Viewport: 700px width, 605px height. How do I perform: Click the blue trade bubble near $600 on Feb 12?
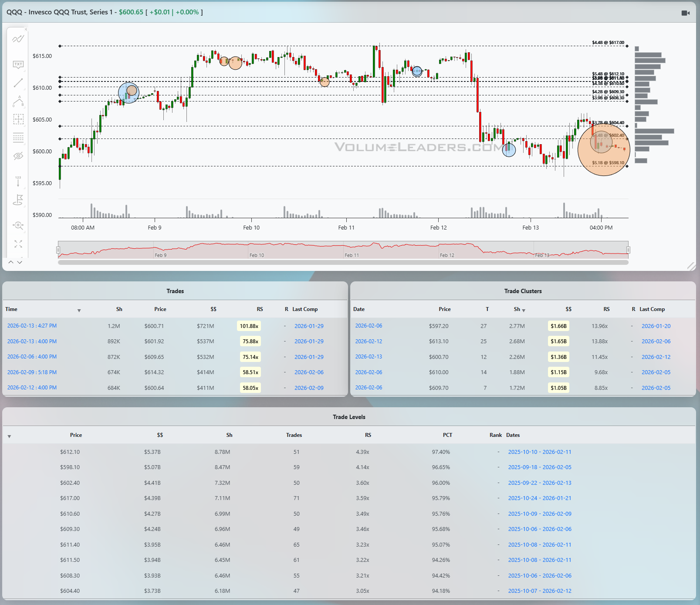[509, 150]
